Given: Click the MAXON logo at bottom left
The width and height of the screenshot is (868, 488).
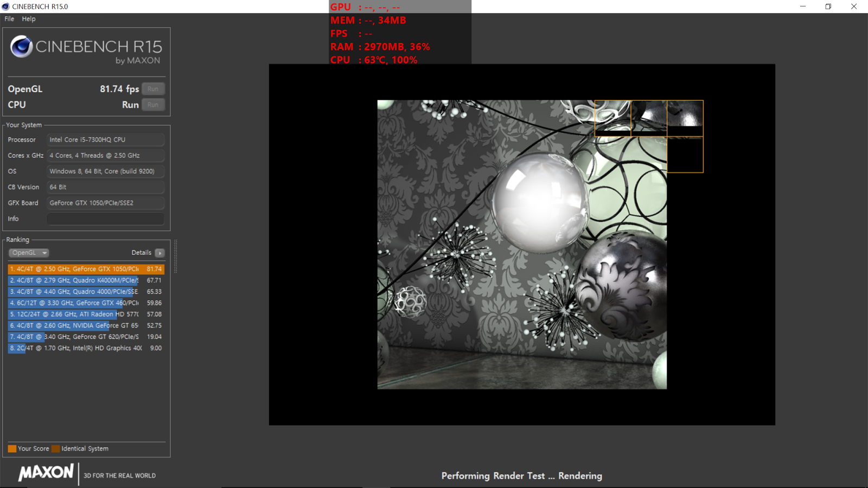Looking at the screenshot, I should 46,472.
